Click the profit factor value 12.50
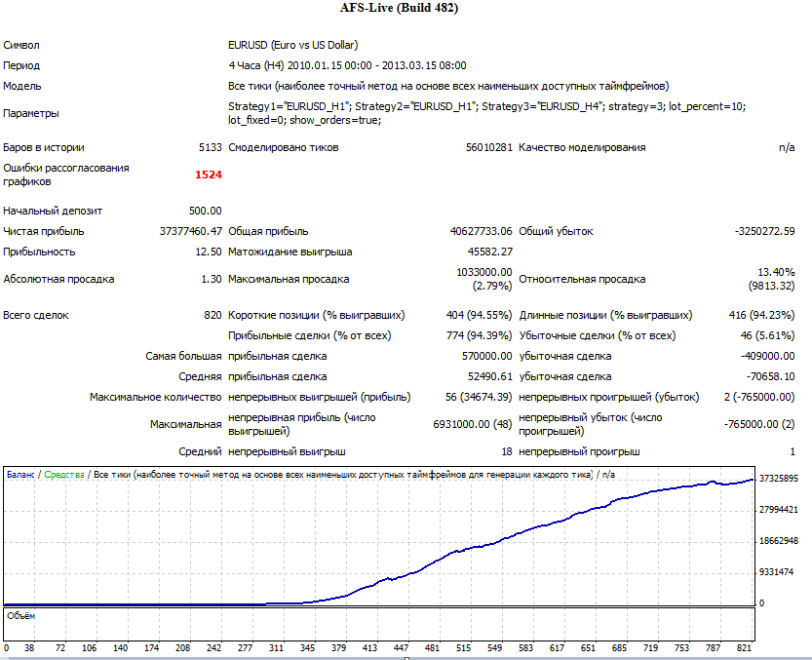This screenshot has height=660, width=812. 209,252
